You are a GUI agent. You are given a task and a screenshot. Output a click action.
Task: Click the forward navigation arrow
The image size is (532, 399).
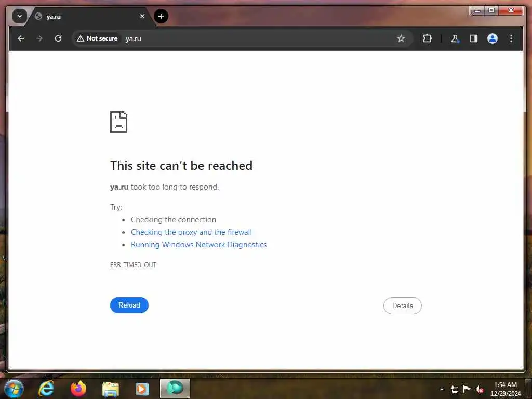(x=39, y=38)
